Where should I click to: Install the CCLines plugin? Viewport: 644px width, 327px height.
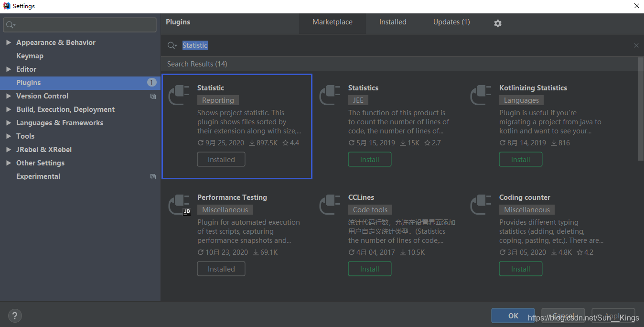click(x=369, y=269)
